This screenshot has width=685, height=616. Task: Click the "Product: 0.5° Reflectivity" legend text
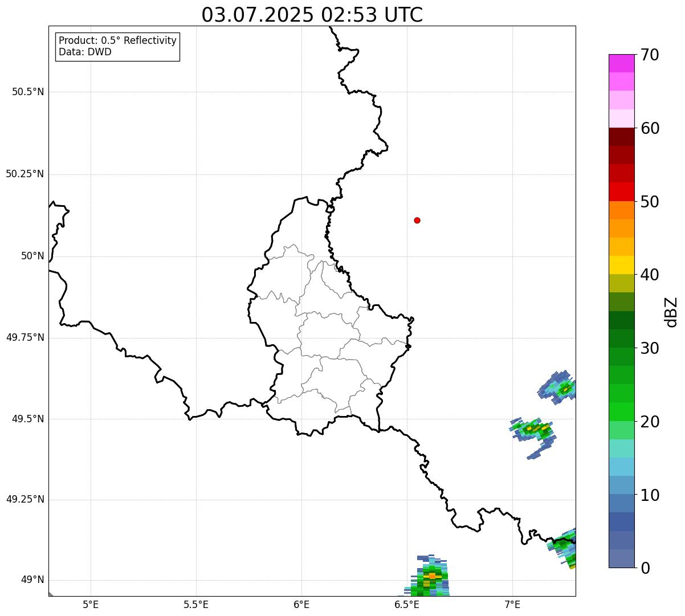(118, 41)
